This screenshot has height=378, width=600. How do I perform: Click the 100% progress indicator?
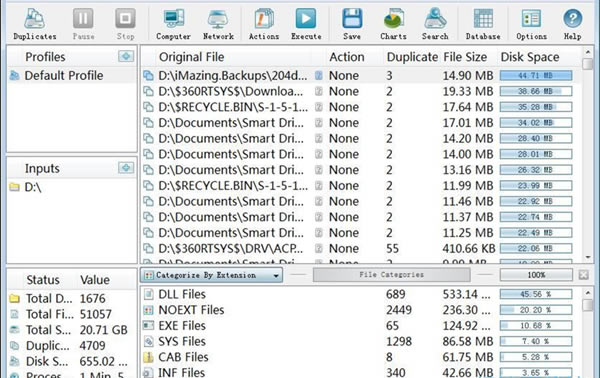536,275
